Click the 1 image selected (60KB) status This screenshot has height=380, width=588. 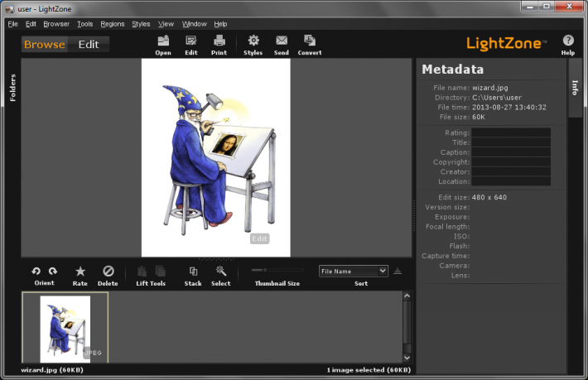pyautogui.click(x=369, y=370)
